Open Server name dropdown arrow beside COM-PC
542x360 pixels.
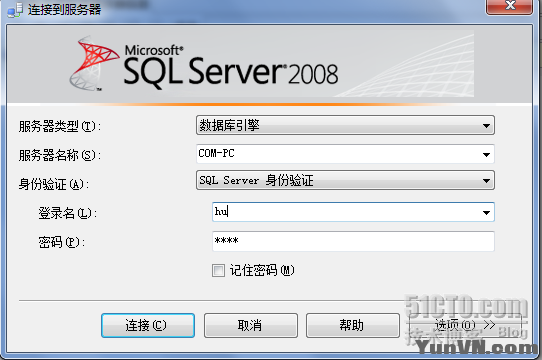point(486,154)
